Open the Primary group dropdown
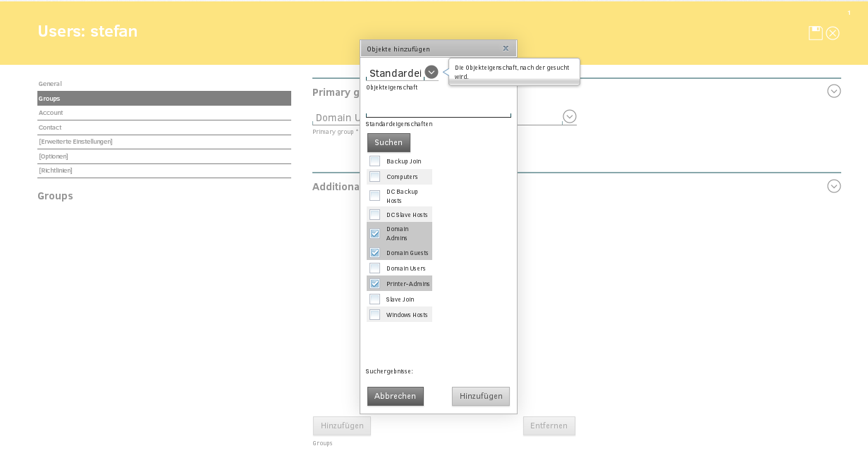 (x=570, y=116)
